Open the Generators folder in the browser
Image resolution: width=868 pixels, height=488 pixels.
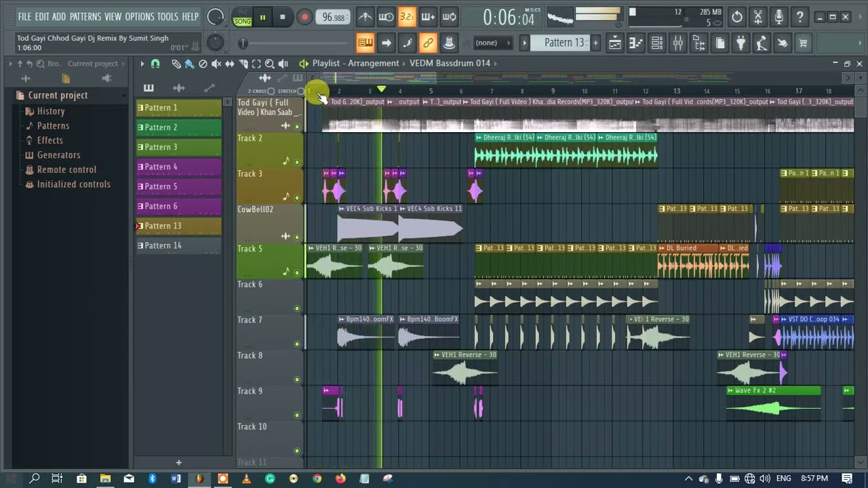click(x=58, y=155)
